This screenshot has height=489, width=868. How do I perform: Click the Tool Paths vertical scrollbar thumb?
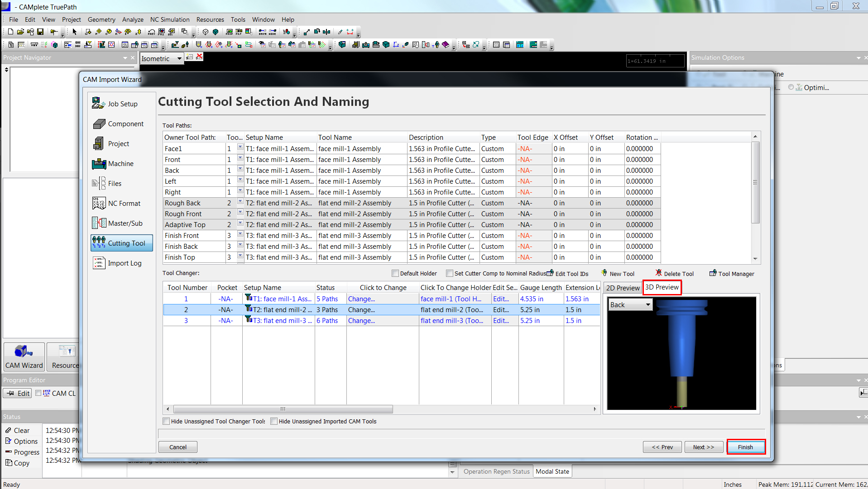pos(755,182)
